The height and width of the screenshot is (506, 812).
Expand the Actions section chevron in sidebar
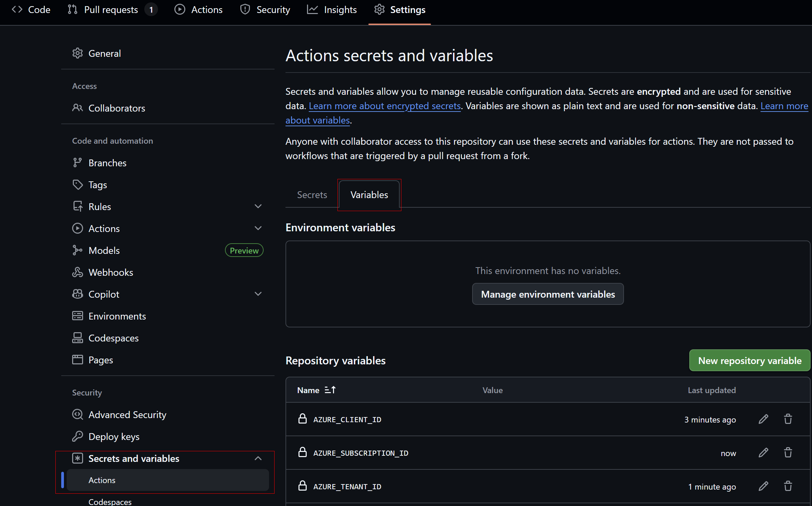pyautogui.click(x=258, y=228)
